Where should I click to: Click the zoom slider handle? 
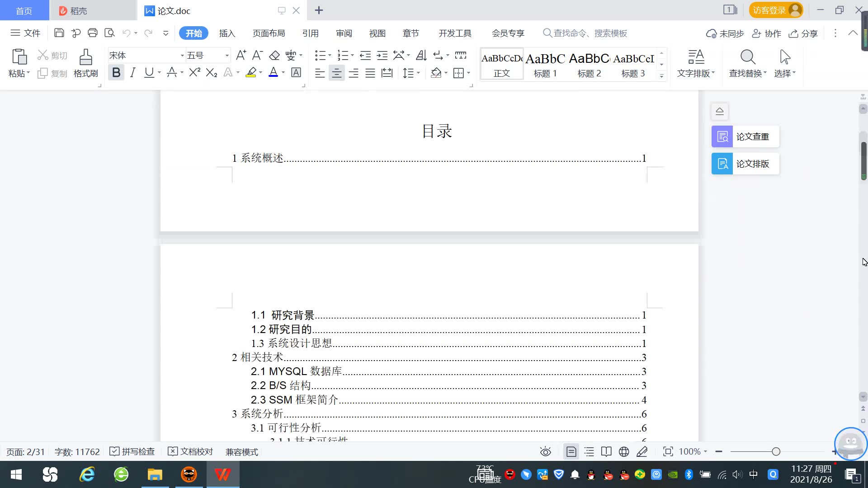[776, 452]
